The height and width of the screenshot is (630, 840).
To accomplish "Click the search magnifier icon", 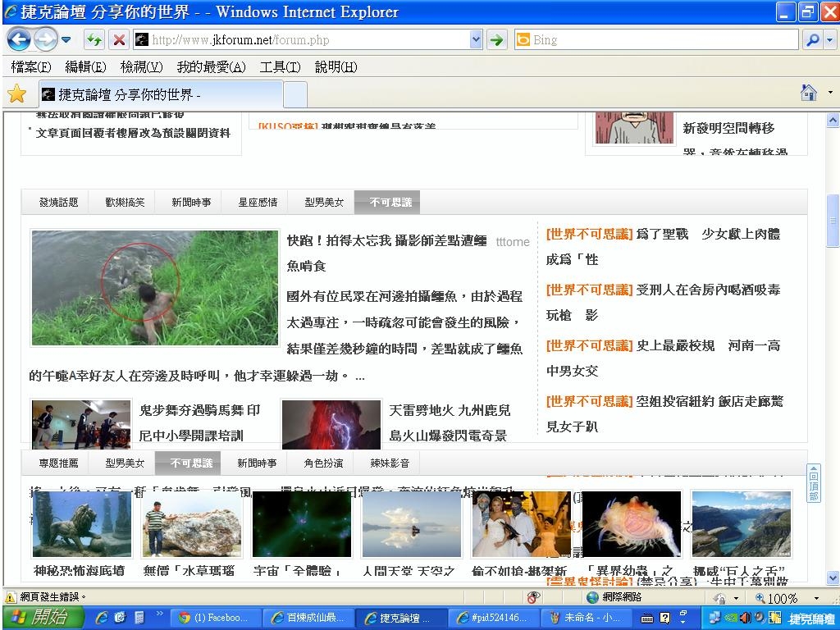I will click(811, 39).
